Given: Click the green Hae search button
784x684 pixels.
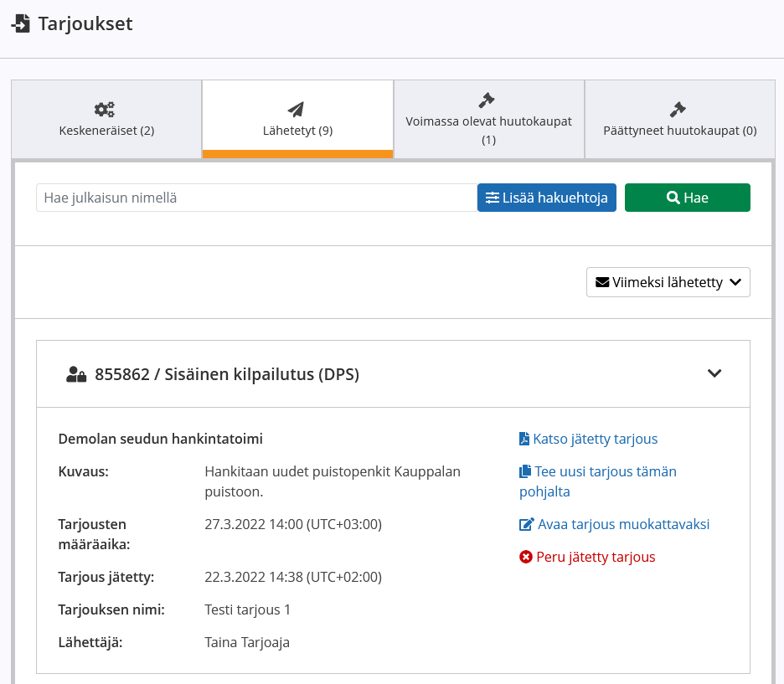Looking at the screenshot, I should [688, 198].
